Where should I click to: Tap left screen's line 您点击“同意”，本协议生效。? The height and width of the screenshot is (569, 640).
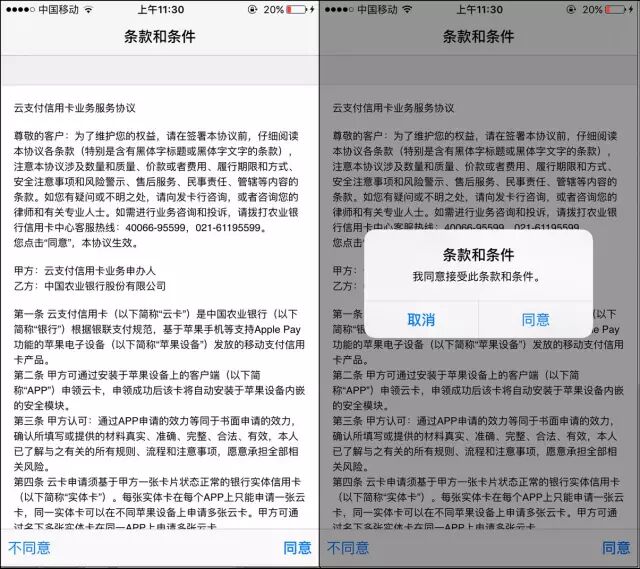tap(78, 243)
